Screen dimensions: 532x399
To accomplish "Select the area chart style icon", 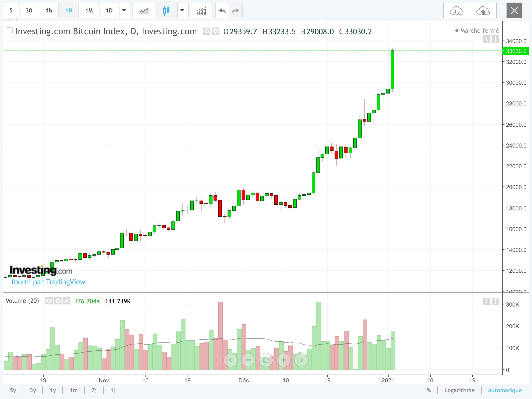I will point(144,11).
